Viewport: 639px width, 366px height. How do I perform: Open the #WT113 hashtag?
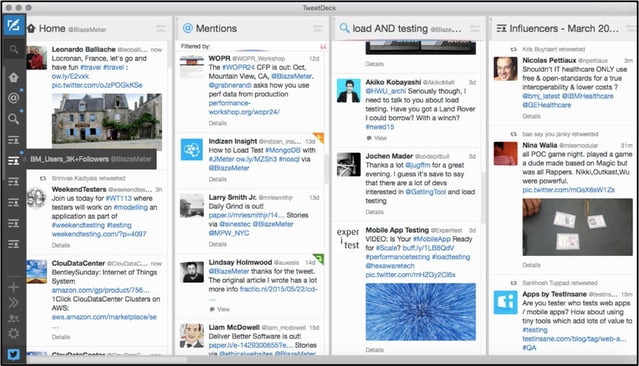pyautogui.click(x=119, y=198)
